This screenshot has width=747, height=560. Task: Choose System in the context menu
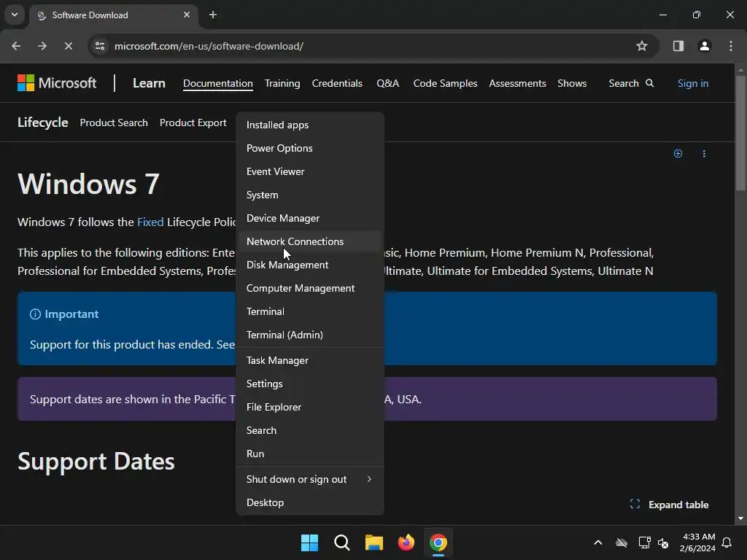pyautogui.click(x=309, y=195)
